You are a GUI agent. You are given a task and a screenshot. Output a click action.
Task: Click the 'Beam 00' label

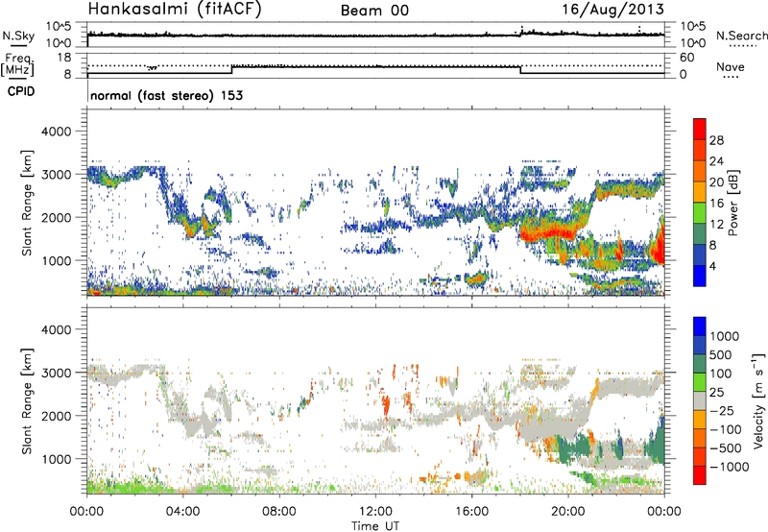coord(374,11)
